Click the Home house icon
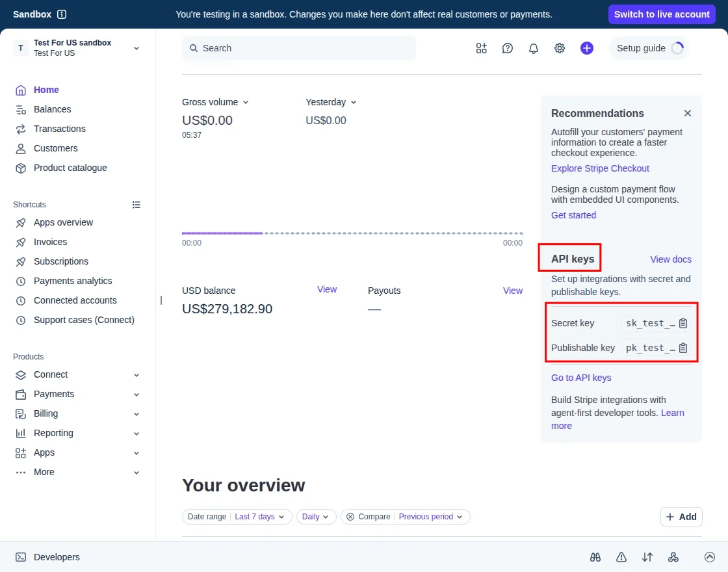Image resolution: width=728 pixels, height=572 pixels. (x=20, y=90)
